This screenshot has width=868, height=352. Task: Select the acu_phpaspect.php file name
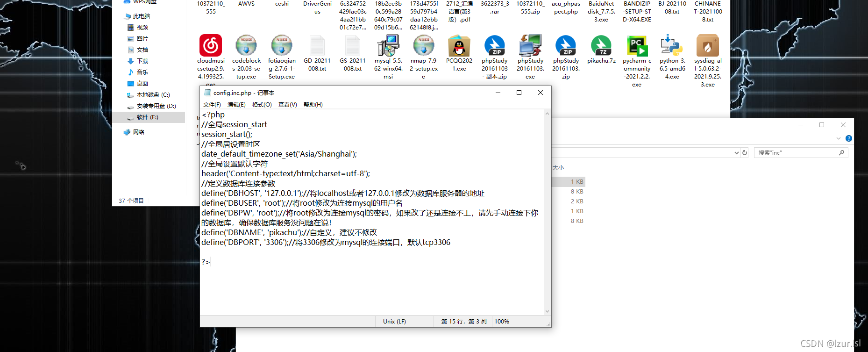tap(566, 7)
